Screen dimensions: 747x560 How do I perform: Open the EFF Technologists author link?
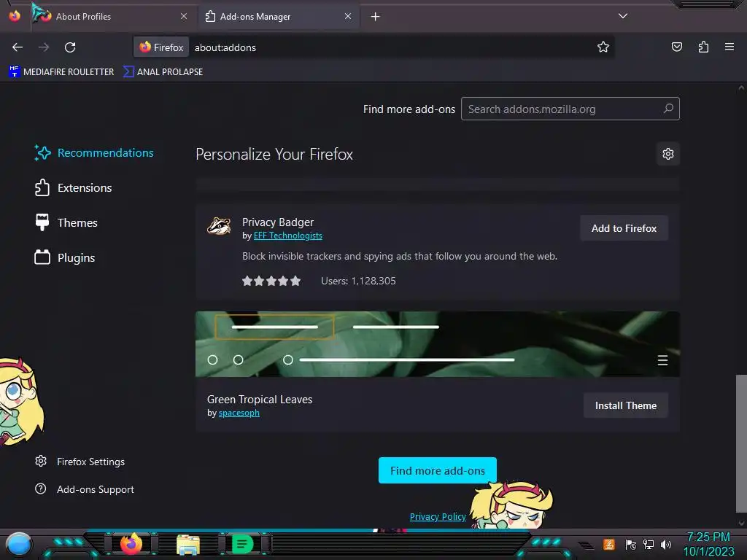coord(287,236)
